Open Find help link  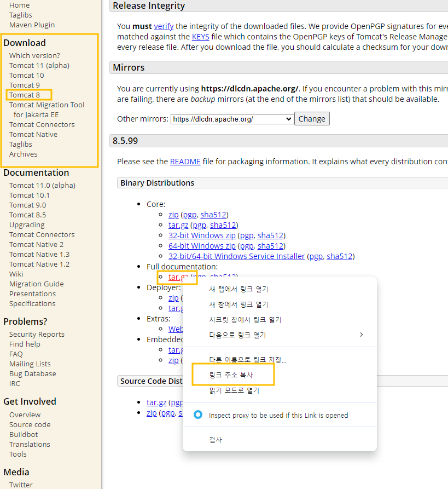pos(25,344)
